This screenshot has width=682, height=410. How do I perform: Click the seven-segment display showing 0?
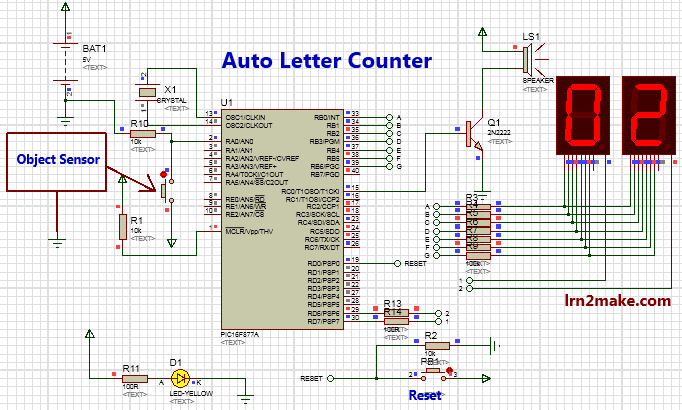pos(583,116)
